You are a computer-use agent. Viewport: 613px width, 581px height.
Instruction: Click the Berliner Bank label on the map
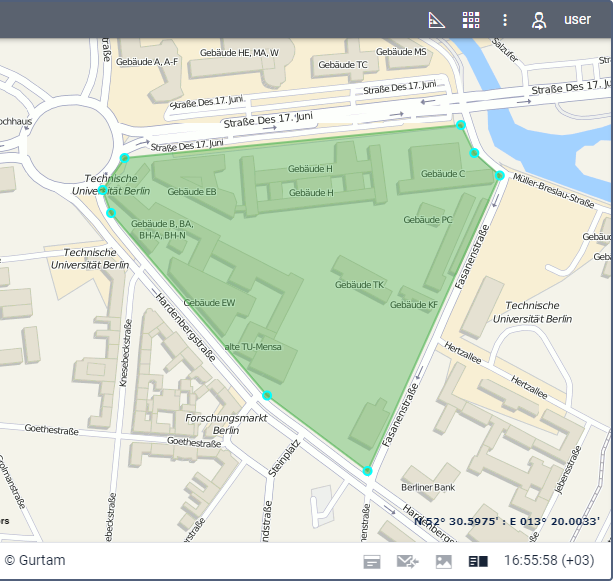point(428,487)
